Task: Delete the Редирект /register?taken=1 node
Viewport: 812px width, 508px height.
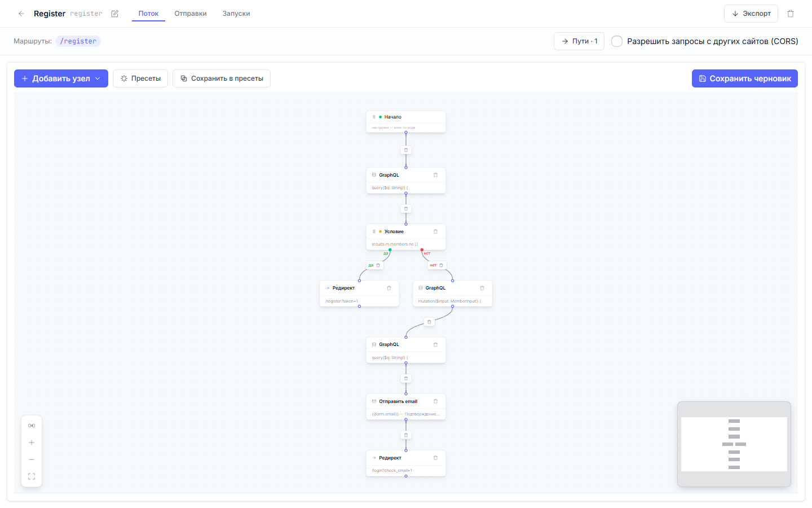Action: [x=389, y=288]
